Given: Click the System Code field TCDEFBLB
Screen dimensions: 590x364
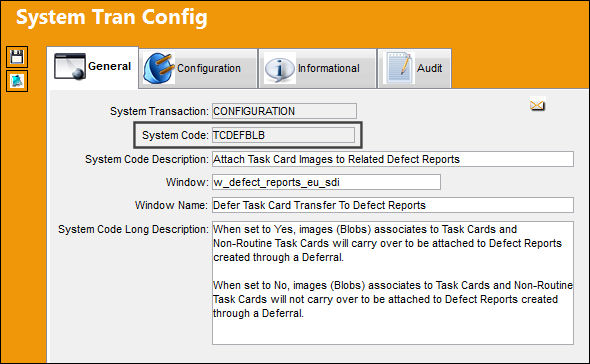Looking at the screenshot, I should tap(283, 135).
